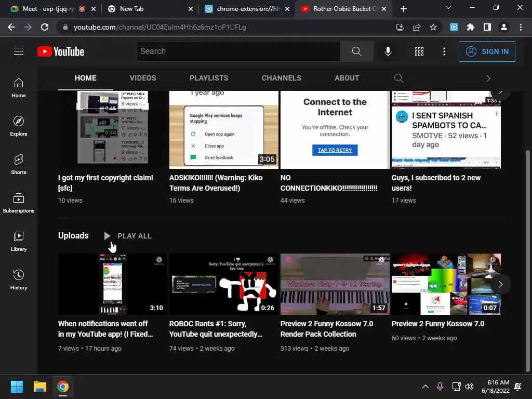Show next uploads with the arrow

(x=500, y=284)
